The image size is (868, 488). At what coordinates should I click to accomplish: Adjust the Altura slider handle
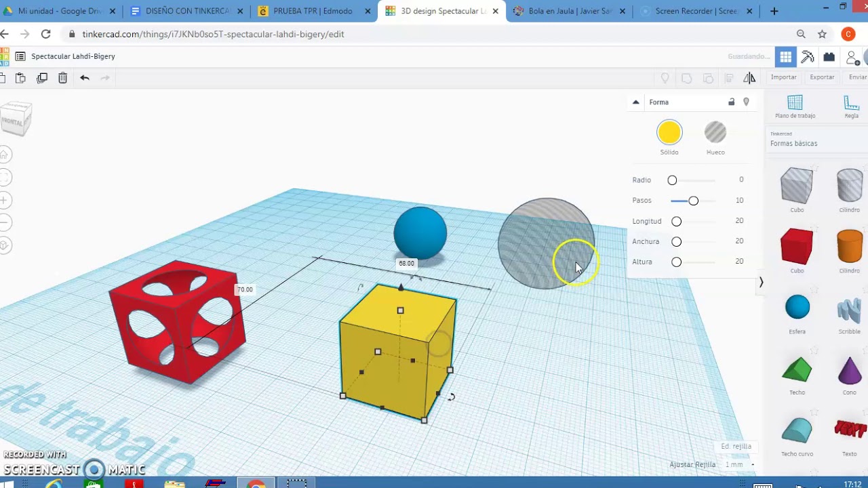point(676,262)
